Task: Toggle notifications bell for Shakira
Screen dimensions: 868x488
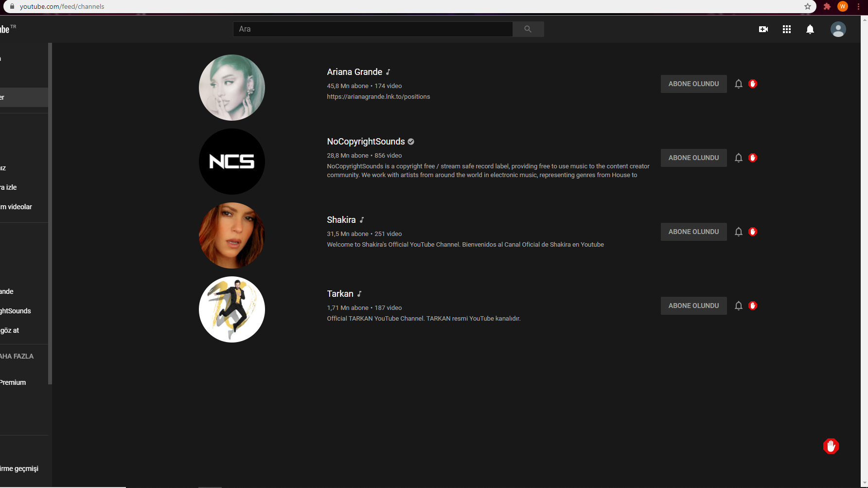Action: (x=739, y=232)
